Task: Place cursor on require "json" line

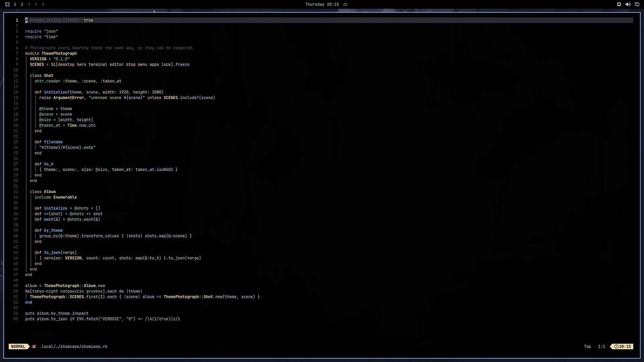Action: (x=42, y=32)
